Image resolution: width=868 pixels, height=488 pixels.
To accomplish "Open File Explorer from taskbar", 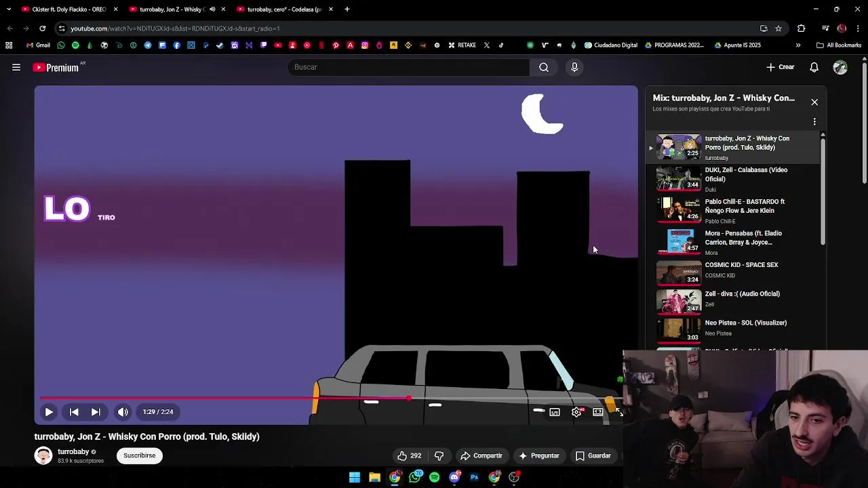I will coord(374,477).
